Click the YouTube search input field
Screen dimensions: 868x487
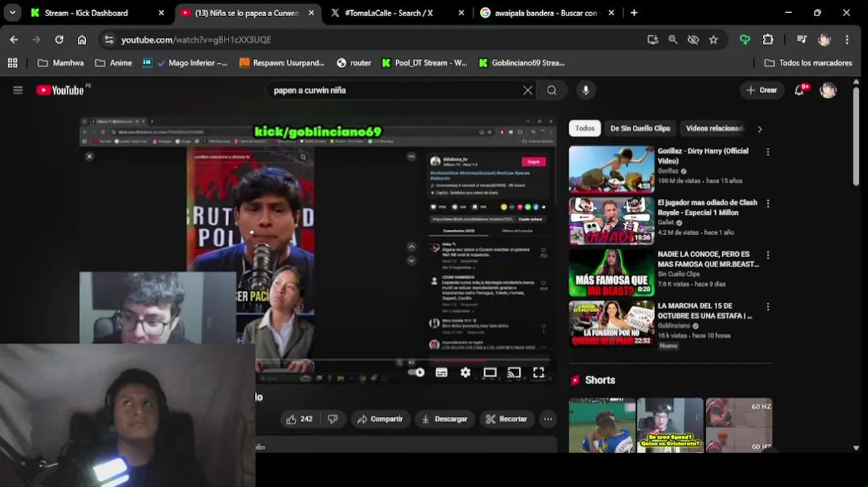point(395,90)
